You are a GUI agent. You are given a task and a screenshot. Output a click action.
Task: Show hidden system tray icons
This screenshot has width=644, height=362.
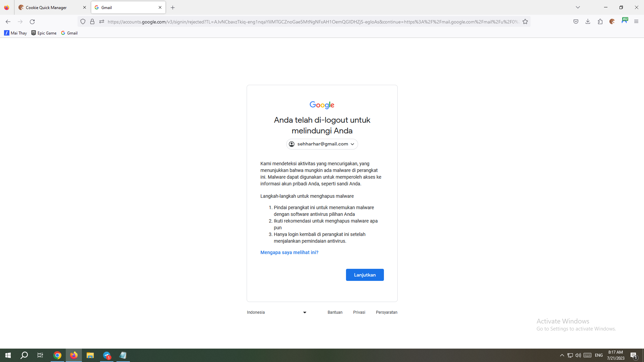click(562, 355)
